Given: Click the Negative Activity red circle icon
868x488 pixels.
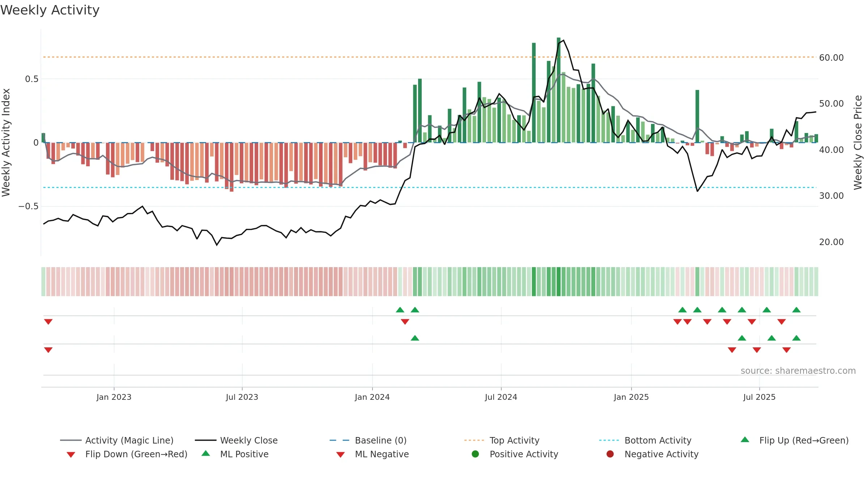Looking at the screenshot, I should pos(610,454).
